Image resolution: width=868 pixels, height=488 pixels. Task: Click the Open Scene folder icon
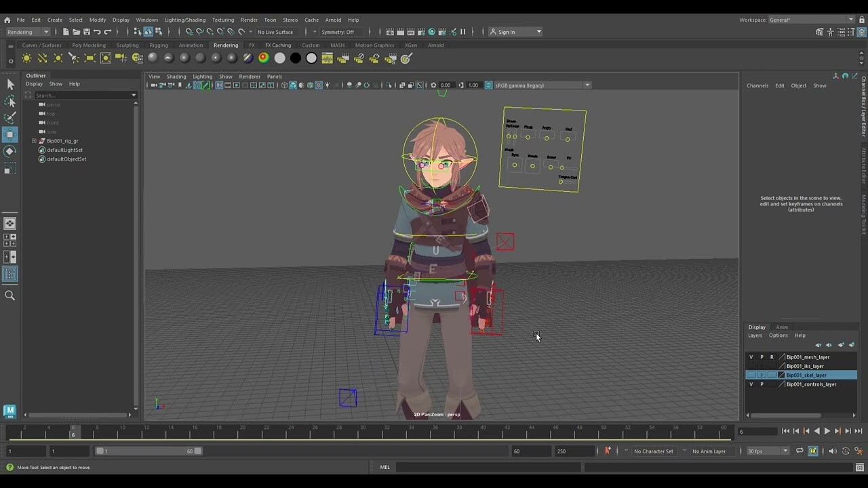pos(76,32)
